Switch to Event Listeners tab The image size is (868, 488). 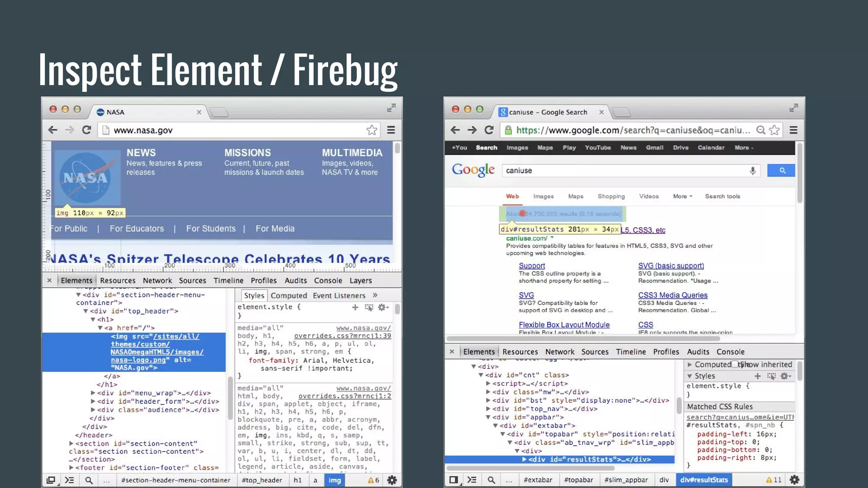(x=339, y=296)
